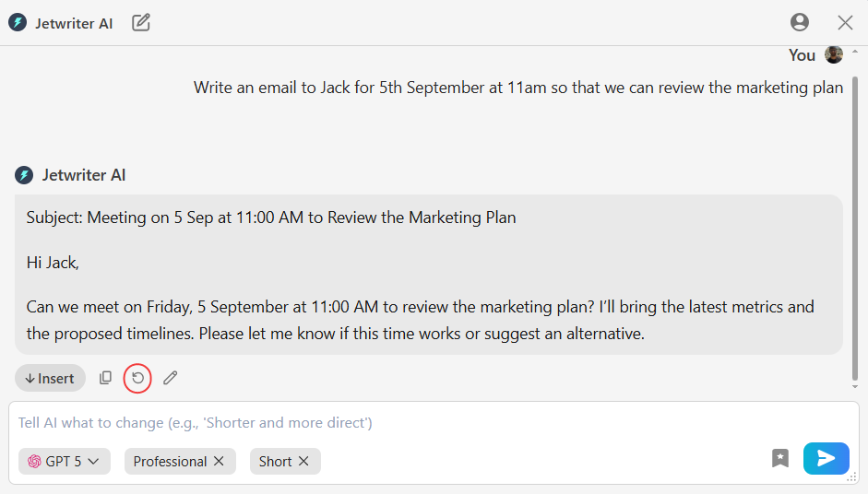Copy the generated email response

click(106, 378)
